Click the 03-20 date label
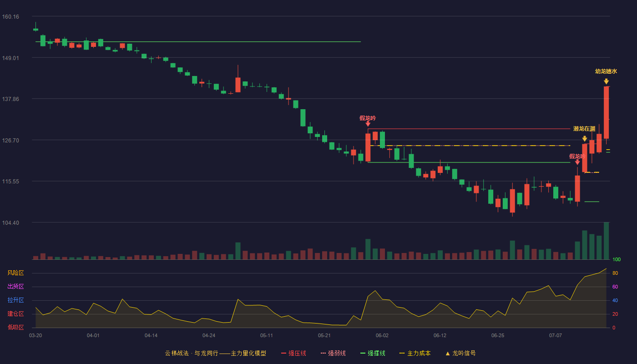Viewport: 637px width, 364px height. click(x=35, y=335)
